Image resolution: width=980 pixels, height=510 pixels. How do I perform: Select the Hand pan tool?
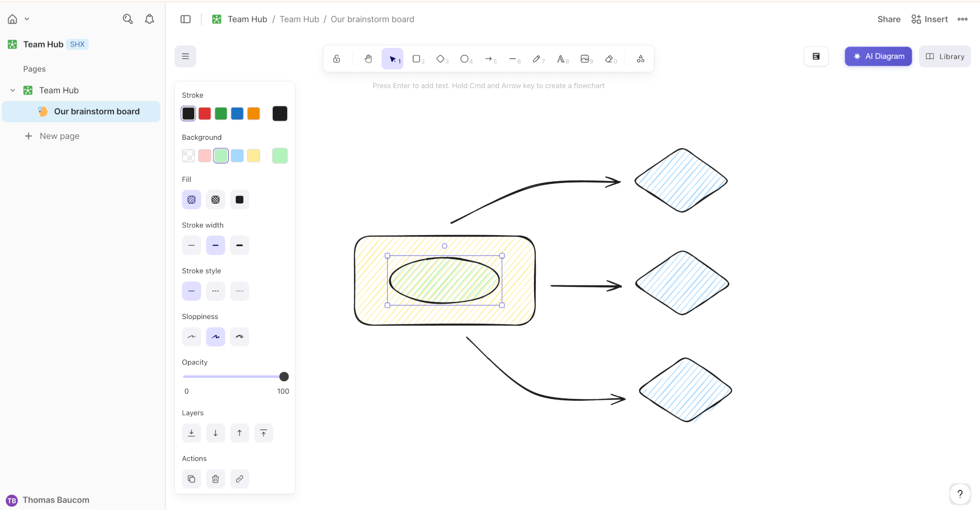click(367, 58)
